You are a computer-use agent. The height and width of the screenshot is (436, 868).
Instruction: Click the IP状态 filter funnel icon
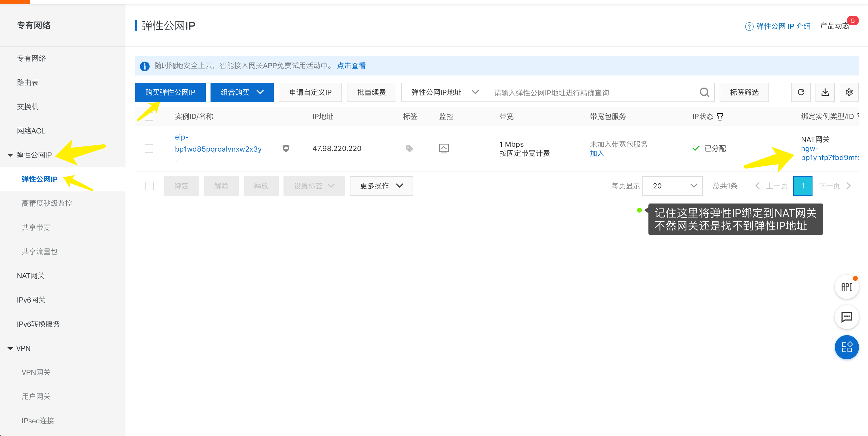coord(720,117)
